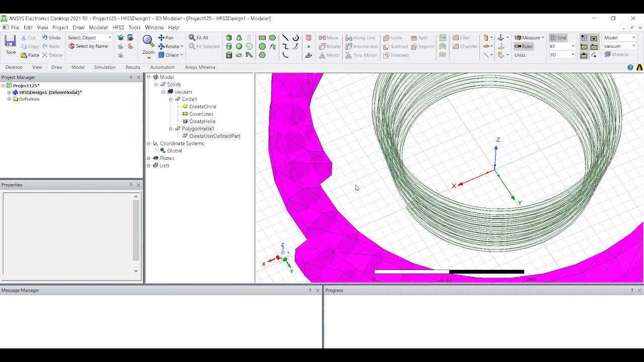
Task: Toggle the Message Manager panel pin
Action: [310, 291]
